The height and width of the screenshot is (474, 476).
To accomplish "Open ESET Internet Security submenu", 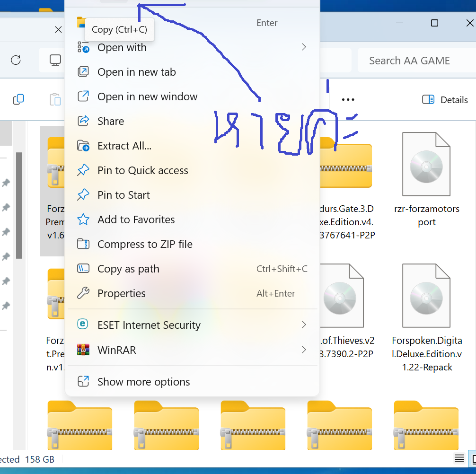I will click(192, 325).
